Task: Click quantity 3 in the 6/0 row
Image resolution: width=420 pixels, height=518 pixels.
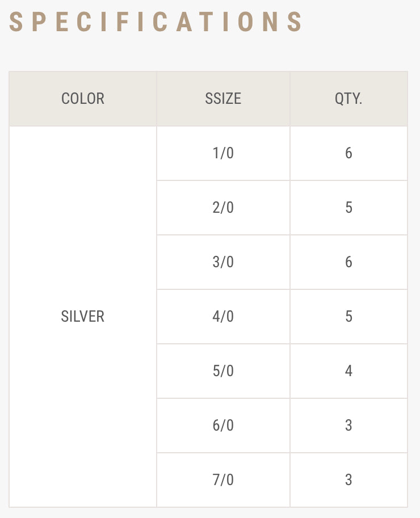Action: [x=348, y=426]
